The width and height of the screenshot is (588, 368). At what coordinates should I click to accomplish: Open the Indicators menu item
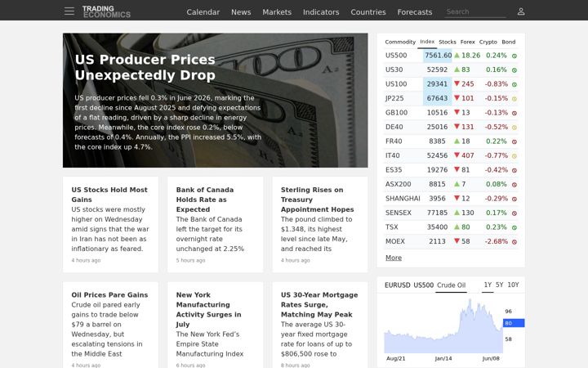321,12
